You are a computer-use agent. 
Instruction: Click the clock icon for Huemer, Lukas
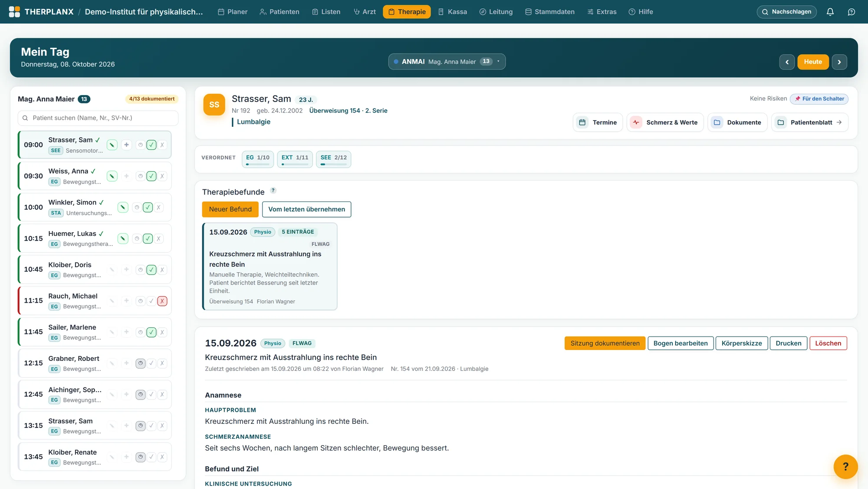pos(137,238)
